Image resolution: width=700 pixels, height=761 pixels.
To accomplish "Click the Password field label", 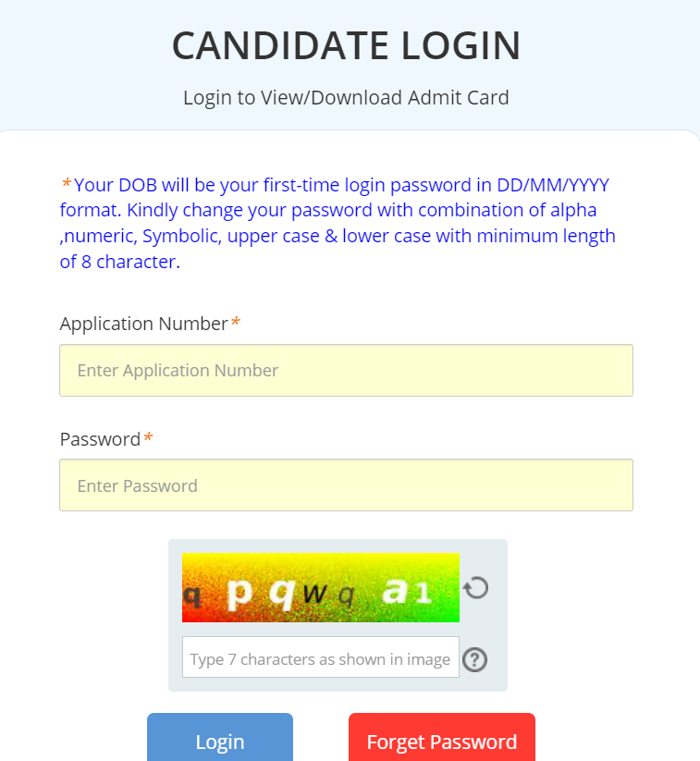I will [100, 438].
